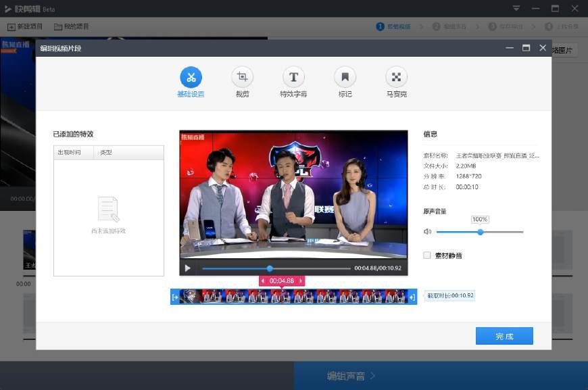Viewport: 588px width, 390px height.
Task: Open the 裁剪 crop tool
Action: [x=242, y=81]
